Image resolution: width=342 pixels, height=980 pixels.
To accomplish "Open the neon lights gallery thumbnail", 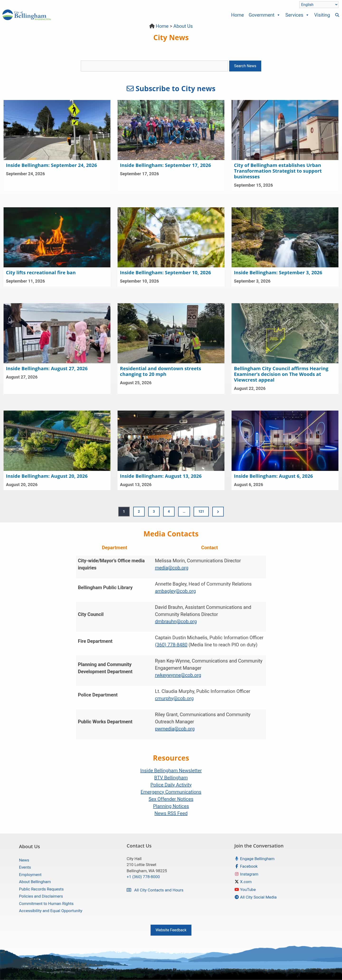I will click(x=285, y=440).
